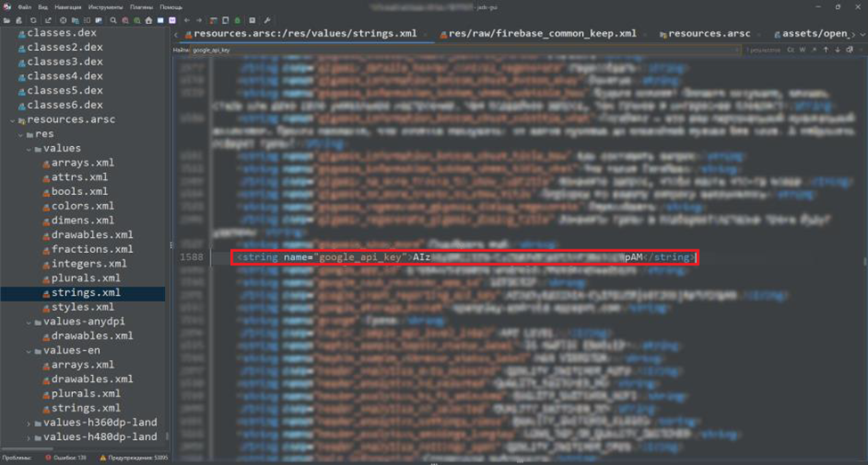The width and height of the screenshot is (868, 465).
Task: Select colors.xml in the values folder
Action: coord(82,206)
